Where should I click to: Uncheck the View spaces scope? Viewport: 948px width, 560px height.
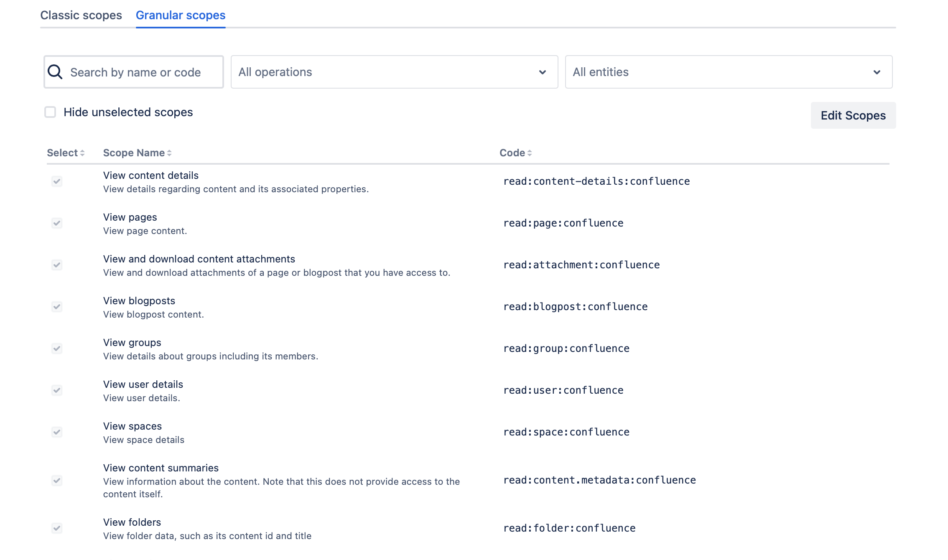pos(57,433)
